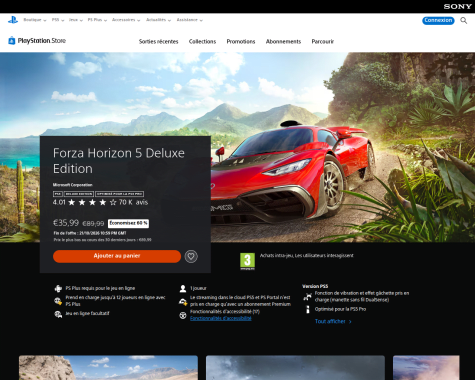Click the PS5 Pro optimized console icon
Image resolution: width=475 pixels, height=380 pixels.
pos(308,309)
